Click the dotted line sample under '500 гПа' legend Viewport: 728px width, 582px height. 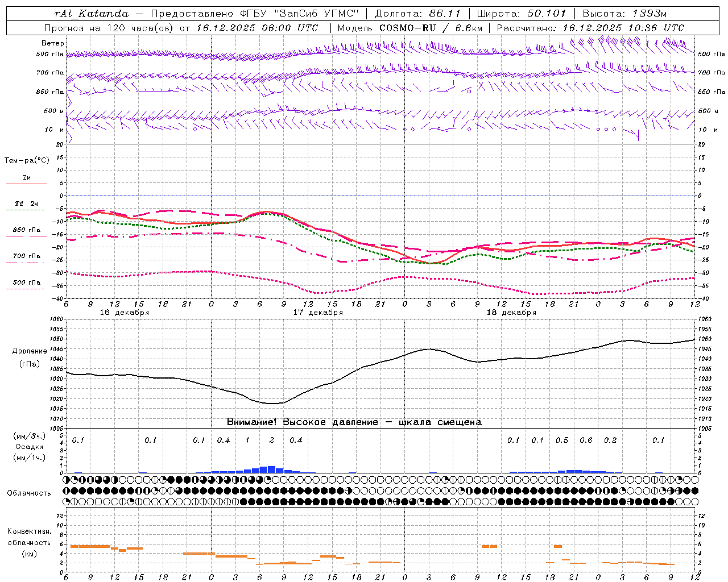click(x=26, y=289)
